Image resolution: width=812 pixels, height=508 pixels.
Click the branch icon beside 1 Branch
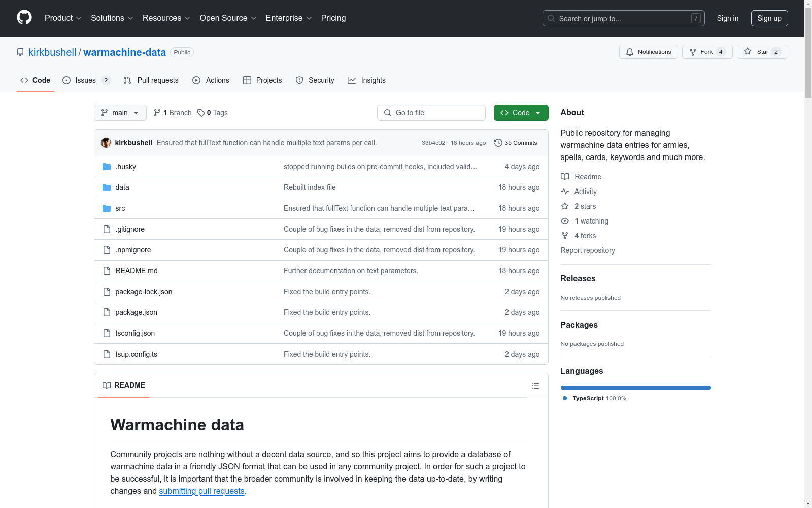pyautogui.click(x=157, y=113)
